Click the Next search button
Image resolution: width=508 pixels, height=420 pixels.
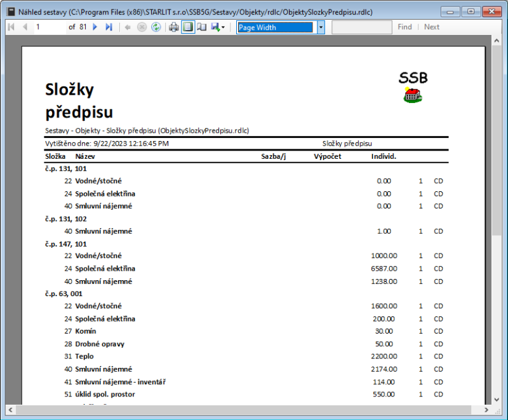tap(432, 27)
